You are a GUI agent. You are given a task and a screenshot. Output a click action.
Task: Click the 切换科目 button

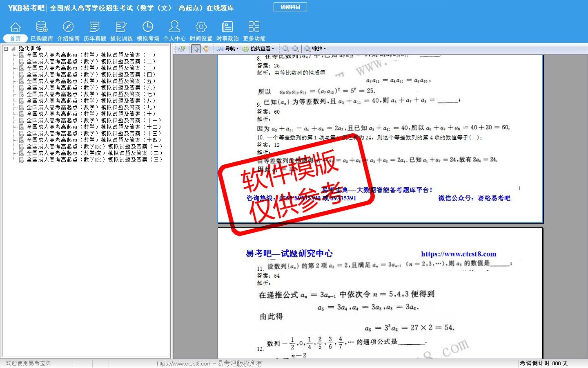point(290,7)
